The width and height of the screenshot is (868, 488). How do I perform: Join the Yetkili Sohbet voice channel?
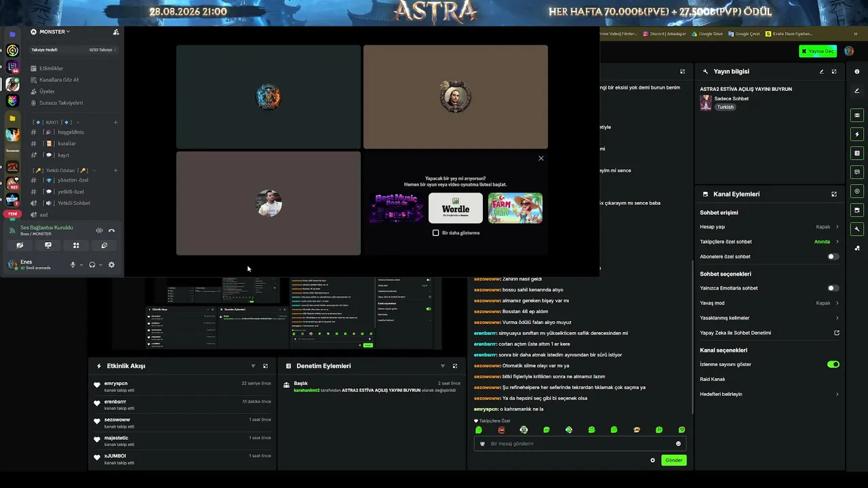[x=73, y=203]
